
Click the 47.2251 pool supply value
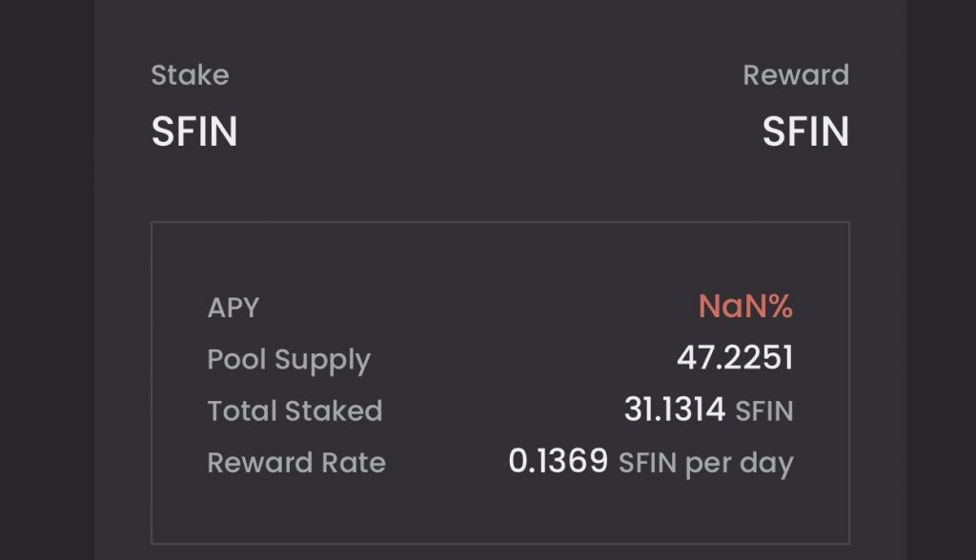point(735,358)
